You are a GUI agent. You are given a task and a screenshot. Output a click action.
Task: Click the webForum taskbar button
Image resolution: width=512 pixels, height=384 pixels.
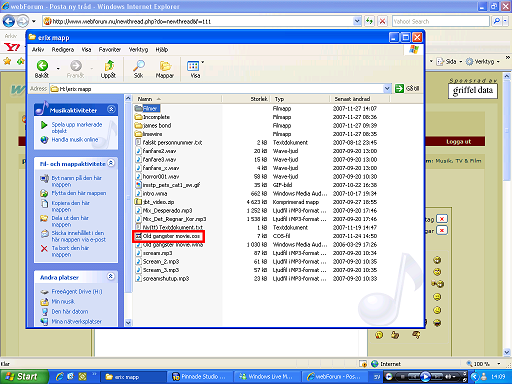335,377
